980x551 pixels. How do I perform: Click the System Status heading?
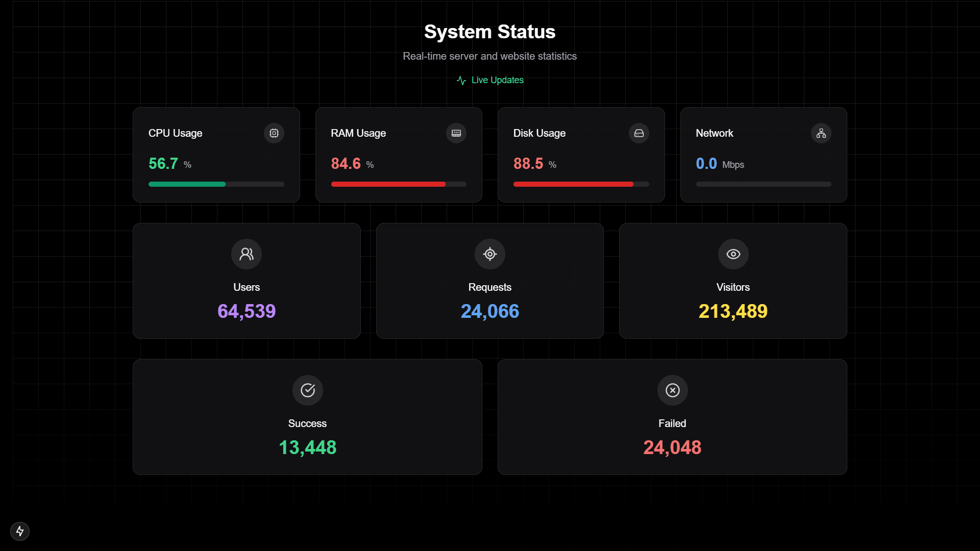pos(489,32)
